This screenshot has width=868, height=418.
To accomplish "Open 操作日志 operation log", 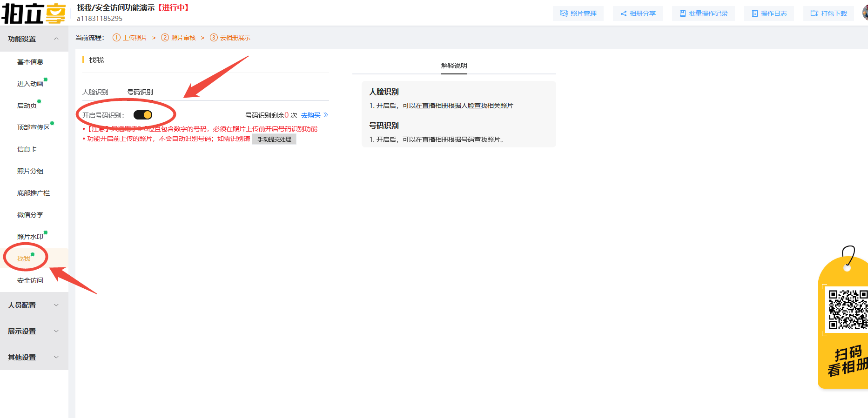I will click(x=769, y=13).
